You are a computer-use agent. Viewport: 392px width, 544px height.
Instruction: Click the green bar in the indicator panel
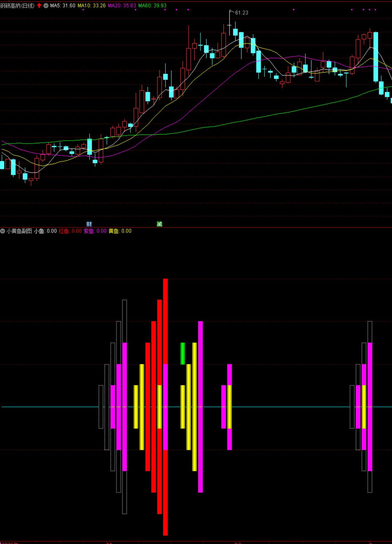coord(183,353)
